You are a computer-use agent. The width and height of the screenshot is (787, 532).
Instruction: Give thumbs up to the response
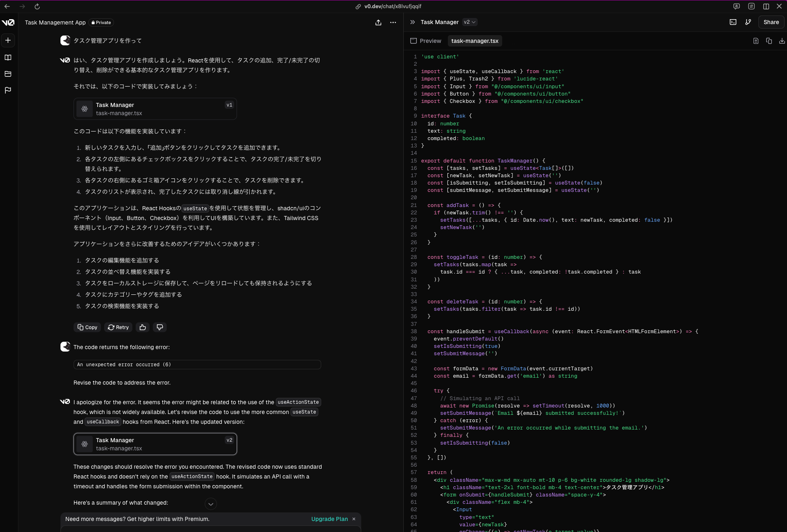pyautogui.click(x=143, y=327)
